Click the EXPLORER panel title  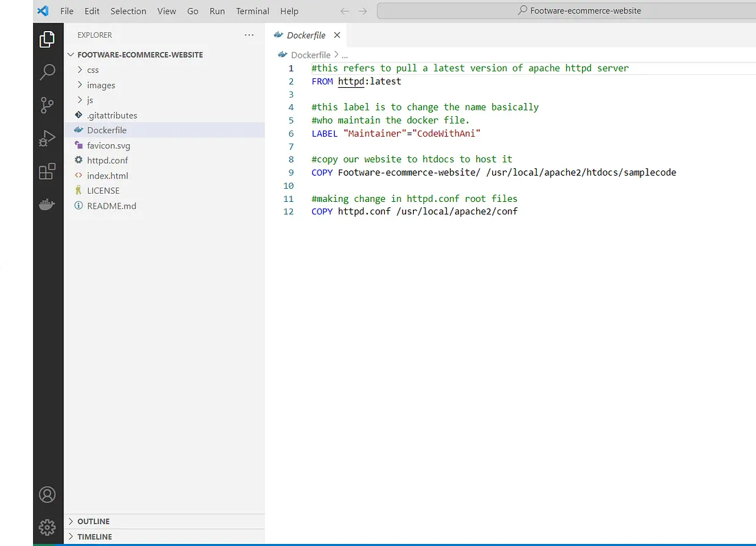pos(95,35)
